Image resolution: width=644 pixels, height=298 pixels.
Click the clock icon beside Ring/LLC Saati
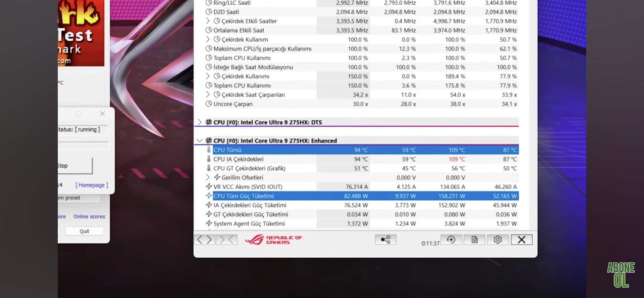click(209, 3)
